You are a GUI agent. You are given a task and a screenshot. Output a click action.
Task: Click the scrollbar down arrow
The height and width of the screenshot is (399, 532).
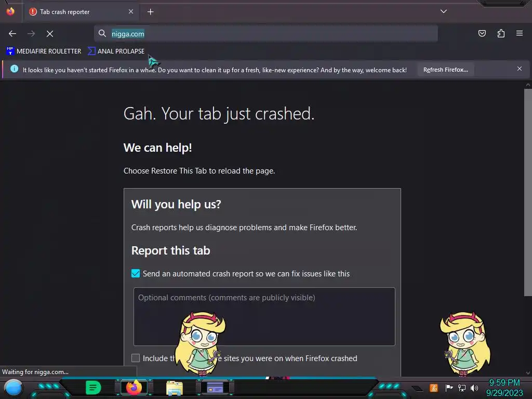pos(528,373)
